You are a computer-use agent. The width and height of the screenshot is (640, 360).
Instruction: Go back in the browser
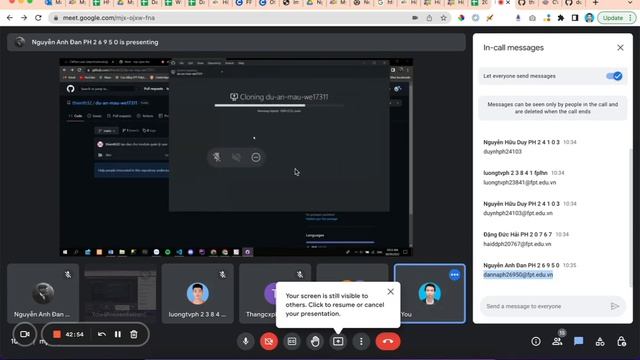pyautogui.click(x=9, y=18)
